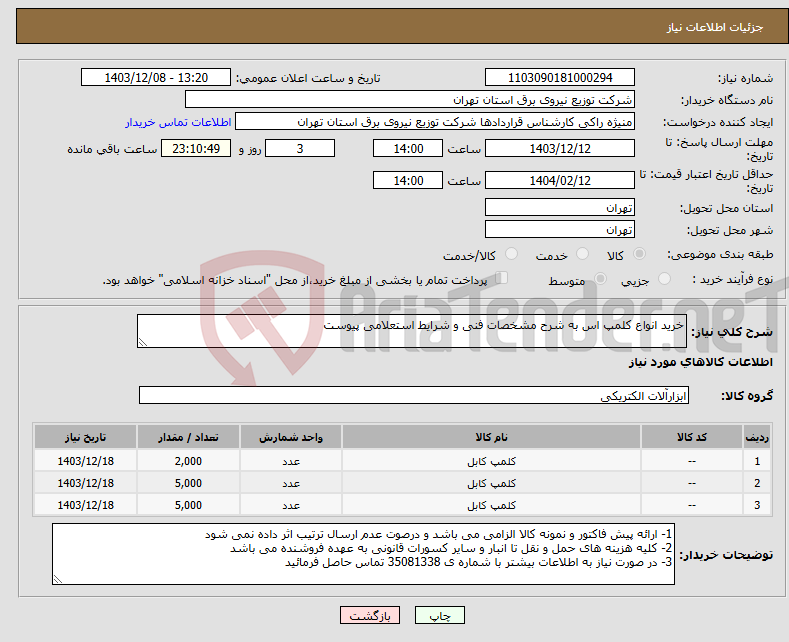Click the remaining days field showing 3

300,148
